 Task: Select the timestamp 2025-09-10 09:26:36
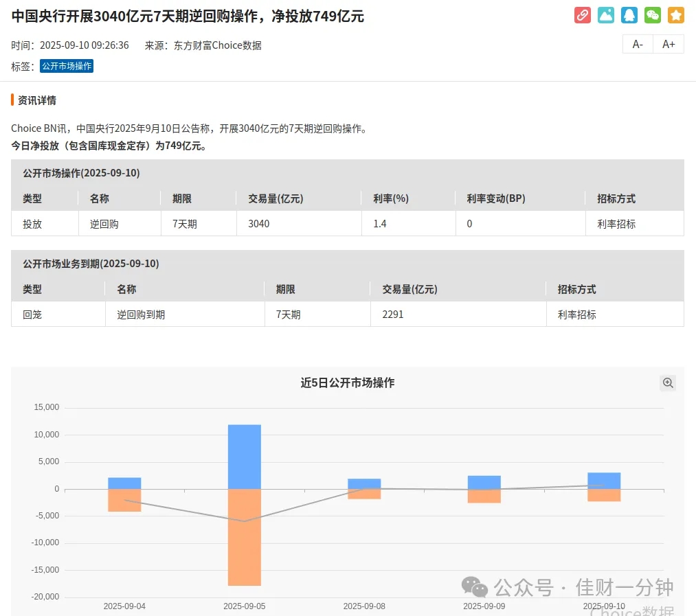(85, 45)
